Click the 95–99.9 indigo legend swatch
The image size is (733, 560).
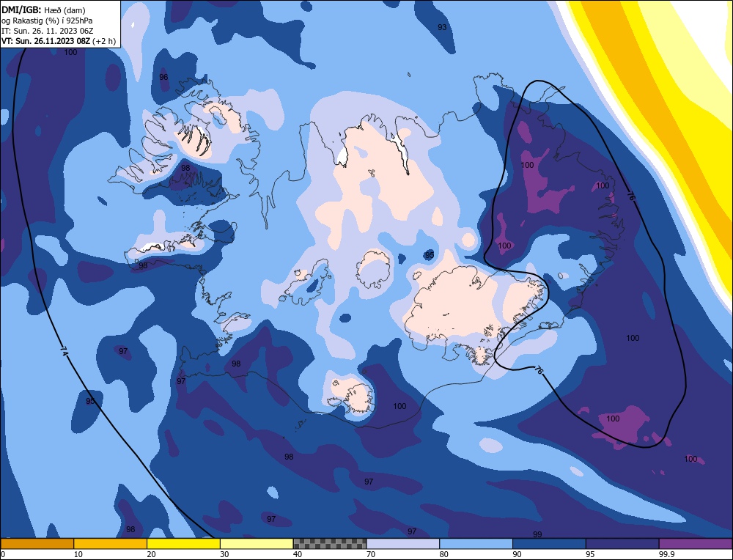622,544
